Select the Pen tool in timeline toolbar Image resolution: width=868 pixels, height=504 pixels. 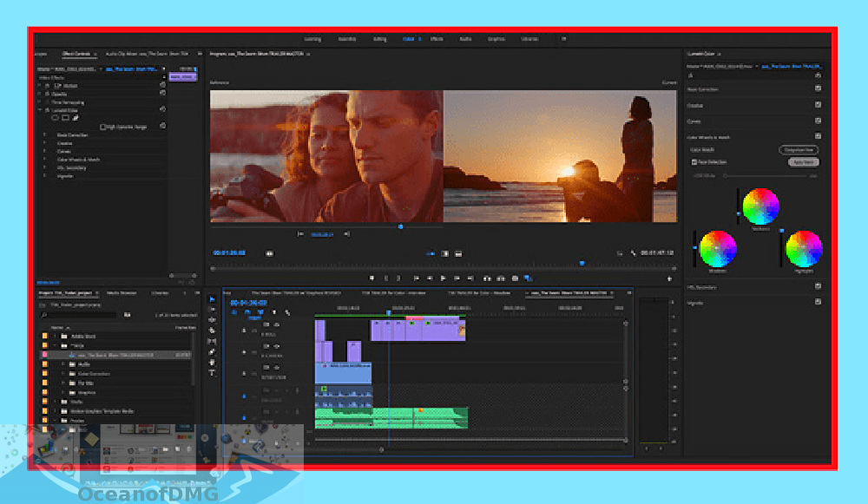212,352
